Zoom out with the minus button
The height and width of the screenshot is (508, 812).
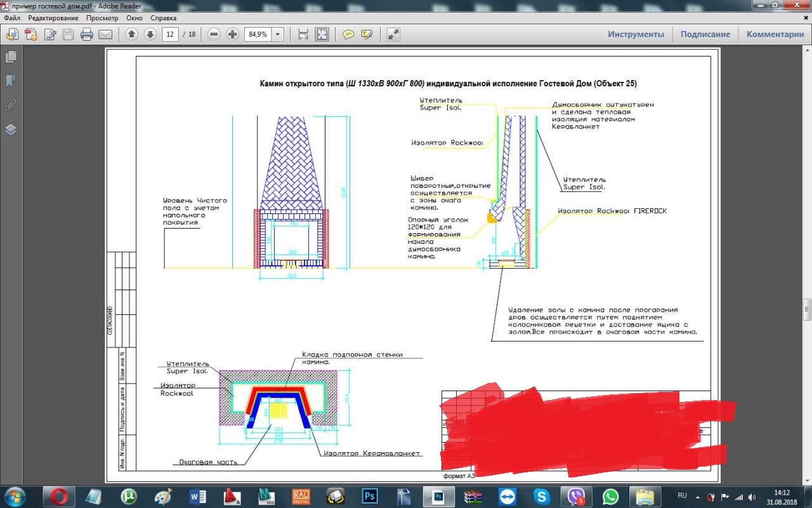(x=214, y=34)
